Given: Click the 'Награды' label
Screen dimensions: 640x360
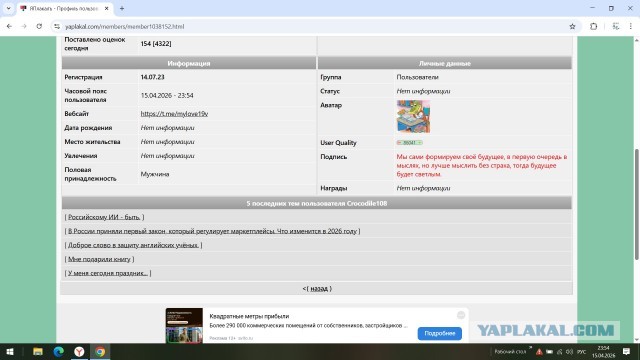Looking at the screenshot, I should (334, 188).
